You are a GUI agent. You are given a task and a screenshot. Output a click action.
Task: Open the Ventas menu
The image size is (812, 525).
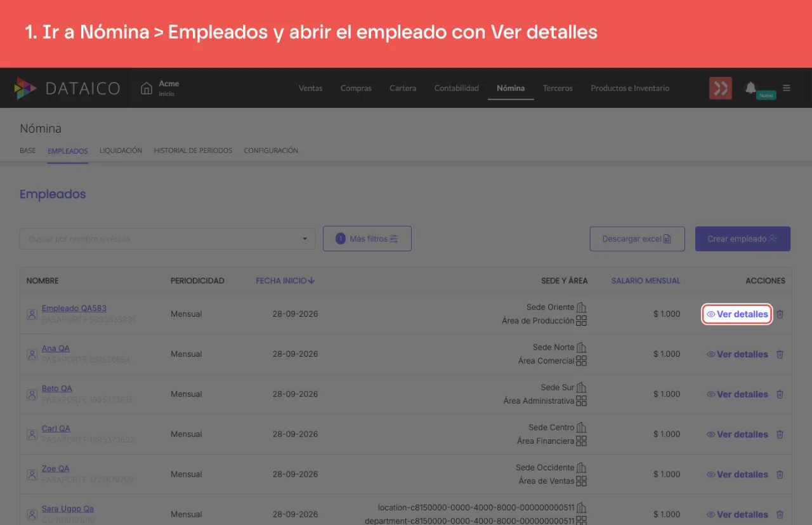click(310, 88)
